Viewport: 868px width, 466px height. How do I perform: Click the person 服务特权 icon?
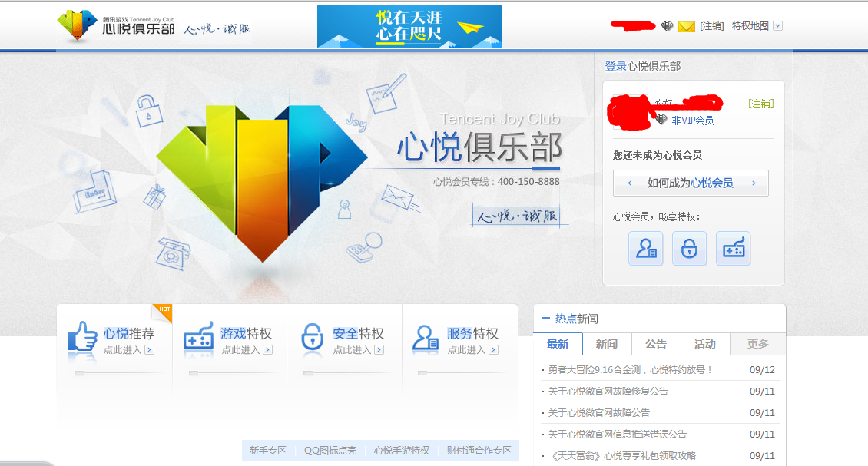[425, 338]
